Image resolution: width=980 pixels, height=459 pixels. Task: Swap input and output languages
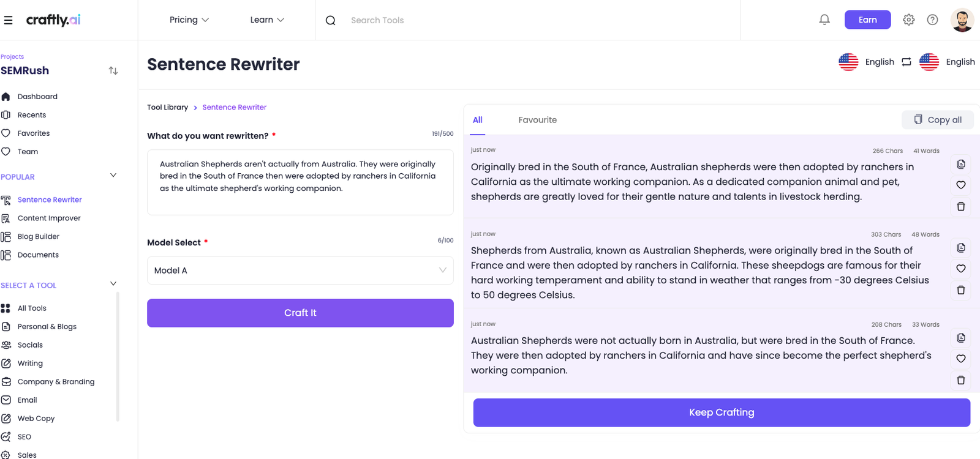click(907, 61)
